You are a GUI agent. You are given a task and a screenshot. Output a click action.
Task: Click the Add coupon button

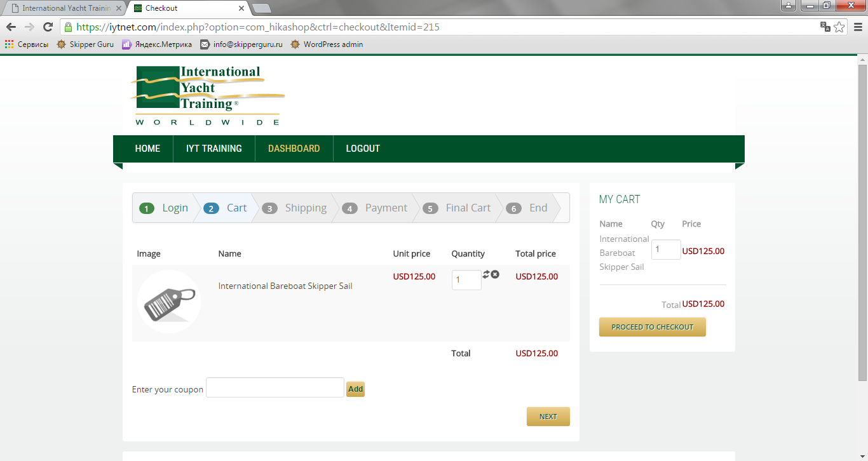(x=355, y=389)
